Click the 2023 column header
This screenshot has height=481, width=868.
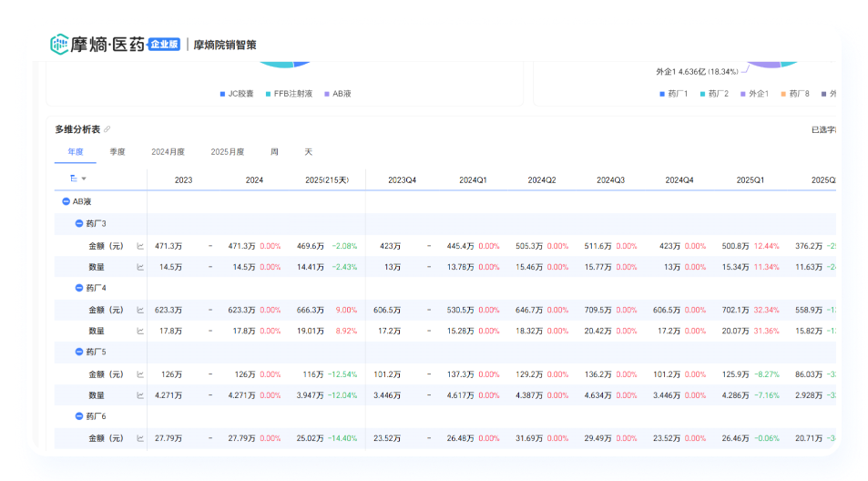(x=183, y=179)
